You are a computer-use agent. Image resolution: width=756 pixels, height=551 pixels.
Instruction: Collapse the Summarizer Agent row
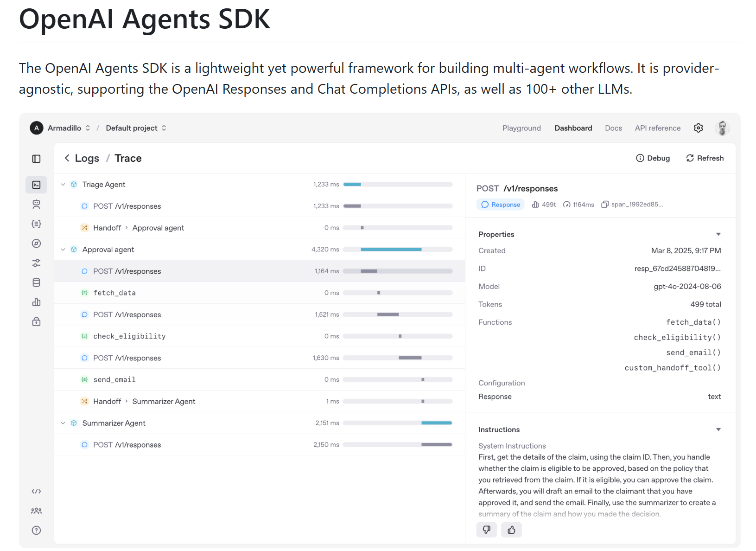coord(63,423)
